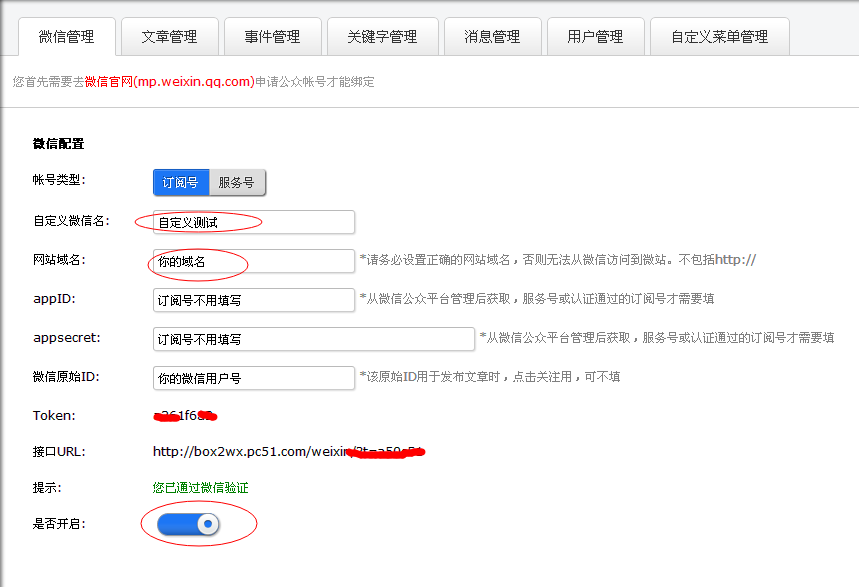This screenshot has width=859, height=587.
Task: Click the appID input field
Action: (x=254, y=300)
